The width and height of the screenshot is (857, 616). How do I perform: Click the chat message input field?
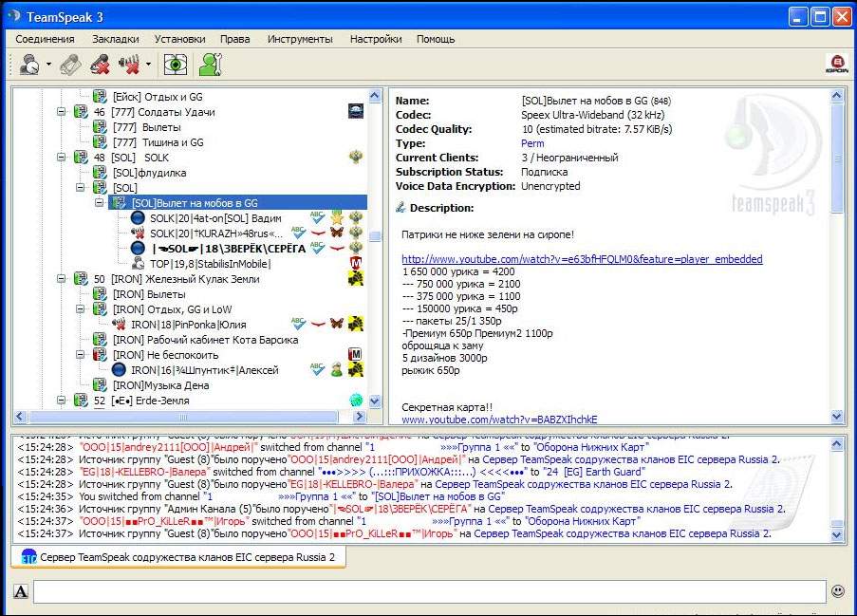tap(429, 591)
